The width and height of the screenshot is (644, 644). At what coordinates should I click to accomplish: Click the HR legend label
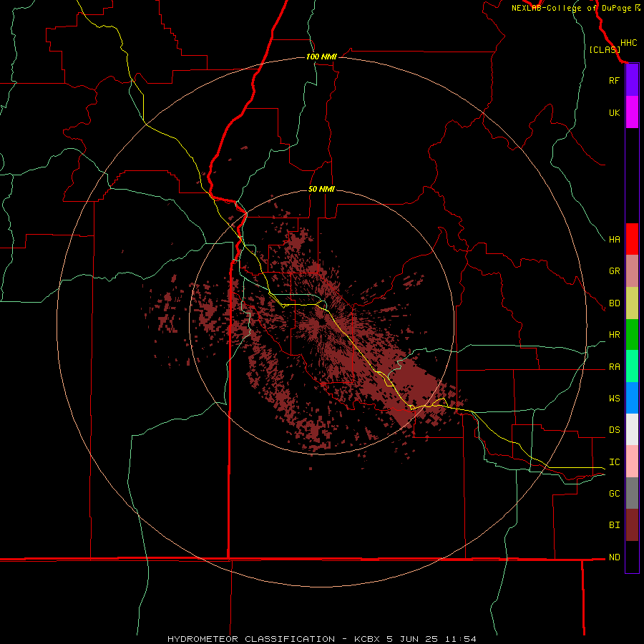click(614, 335)
